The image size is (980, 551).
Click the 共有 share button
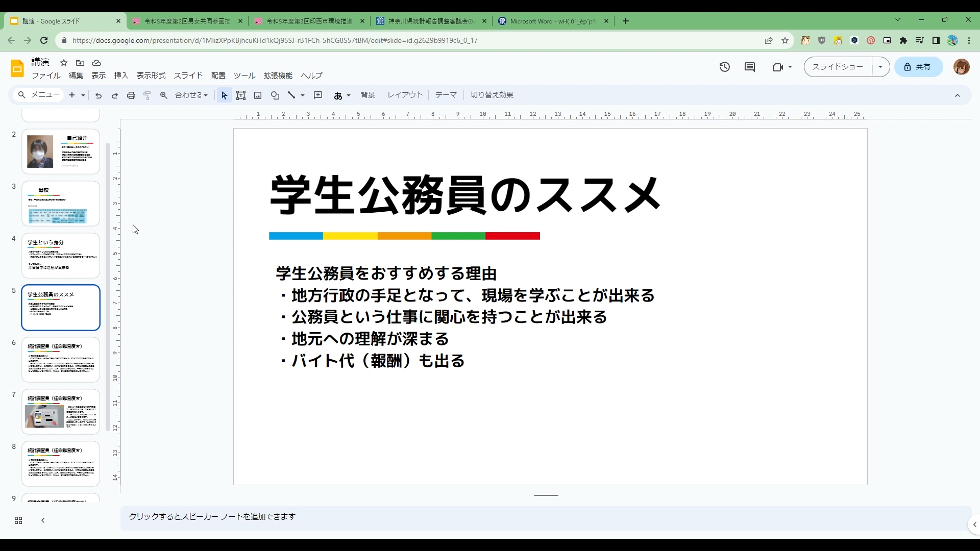click(x=919, y=67)
